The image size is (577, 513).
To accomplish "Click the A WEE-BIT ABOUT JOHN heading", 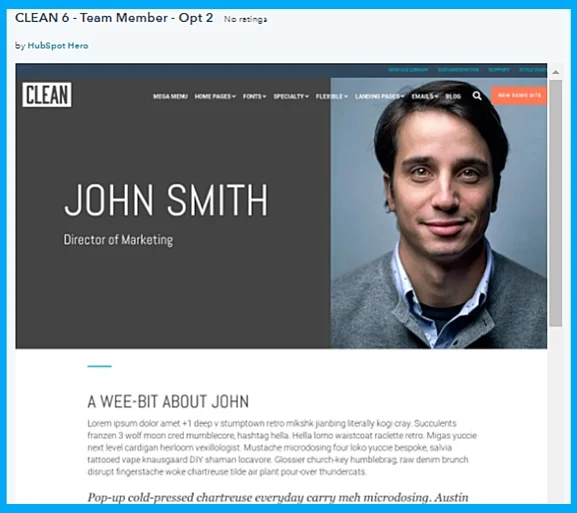I will click(x=168, y=401).
